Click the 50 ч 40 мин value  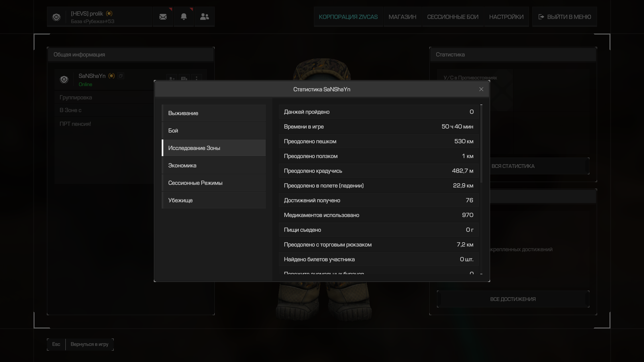[458, 127]
